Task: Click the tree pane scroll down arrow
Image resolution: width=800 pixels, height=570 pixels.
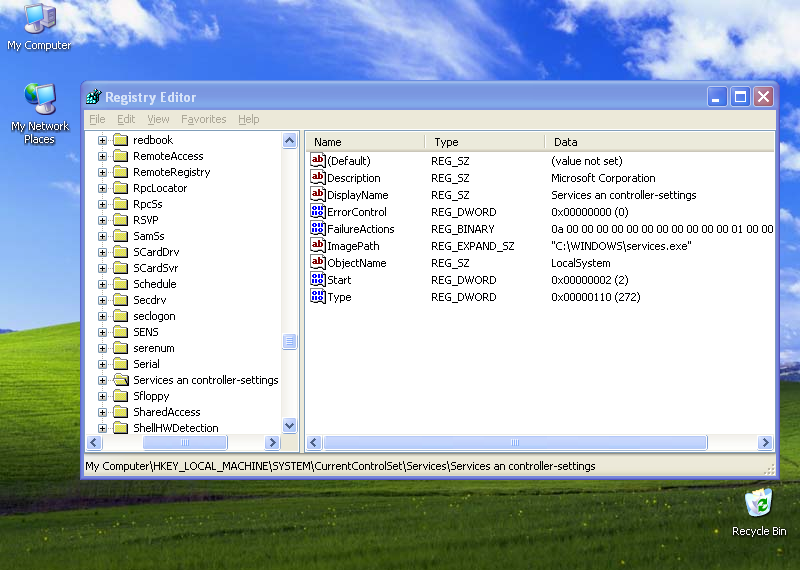Action: (x=289, y=425)
